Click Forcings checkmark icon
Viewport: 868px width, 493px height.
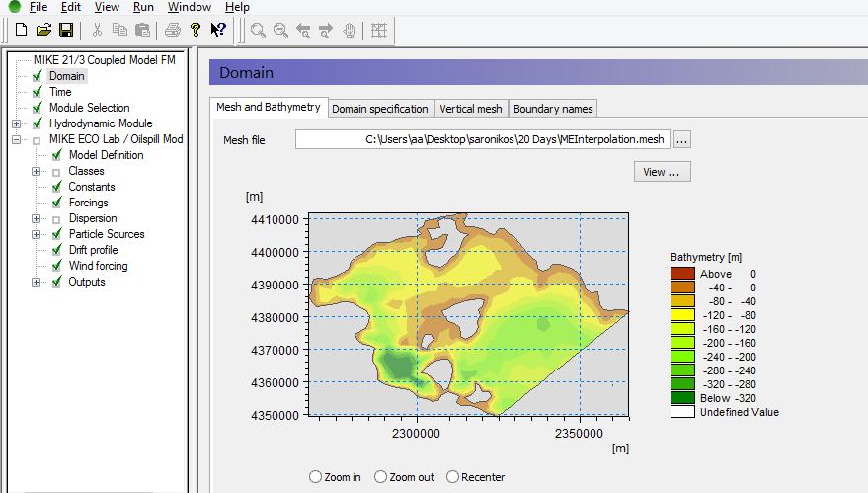pyautogui.click(x=56, y=203)
